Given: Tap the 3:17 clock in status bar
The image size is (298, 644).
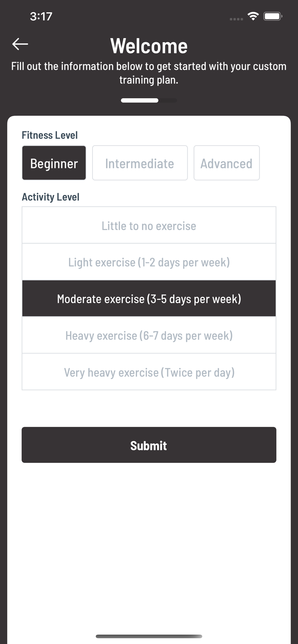Looking at the screenshot, I should point(41,16).
